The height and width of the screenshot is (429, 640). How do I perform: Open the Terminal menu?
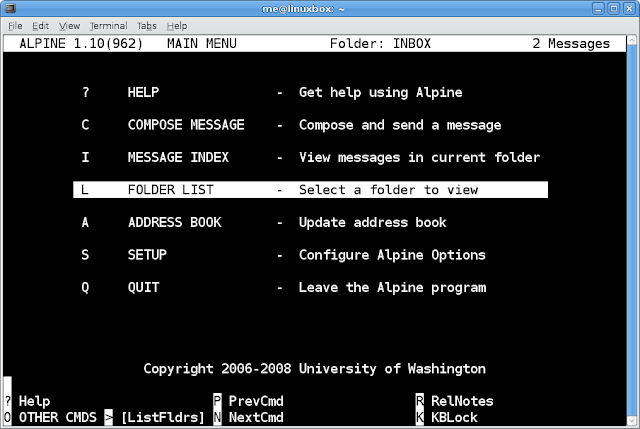(x=109, y=26)
